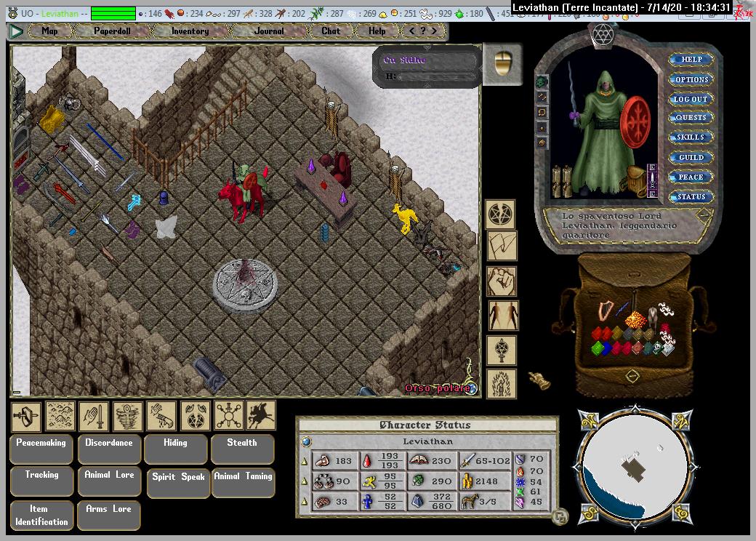Click the clenched fist ability icon

(x=501, y=281)
